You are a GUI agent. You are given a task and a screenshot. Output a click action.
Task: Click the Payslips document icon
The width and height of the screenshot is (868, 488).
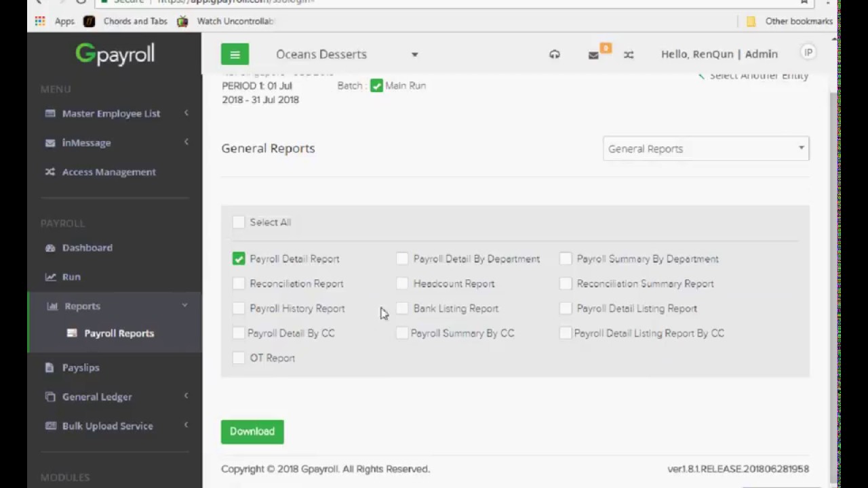pyautogui.click(x=50, y=367)
